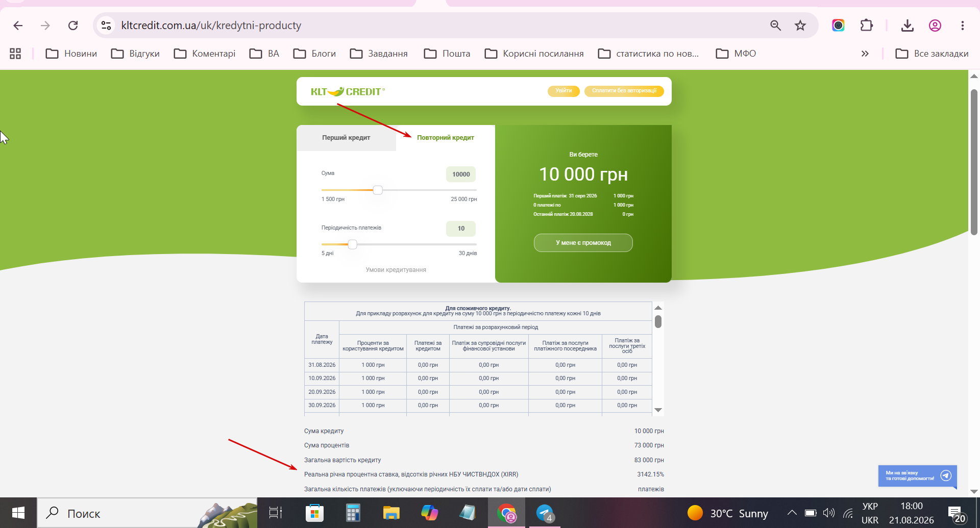Click the Увійти login button

(563, 91)
